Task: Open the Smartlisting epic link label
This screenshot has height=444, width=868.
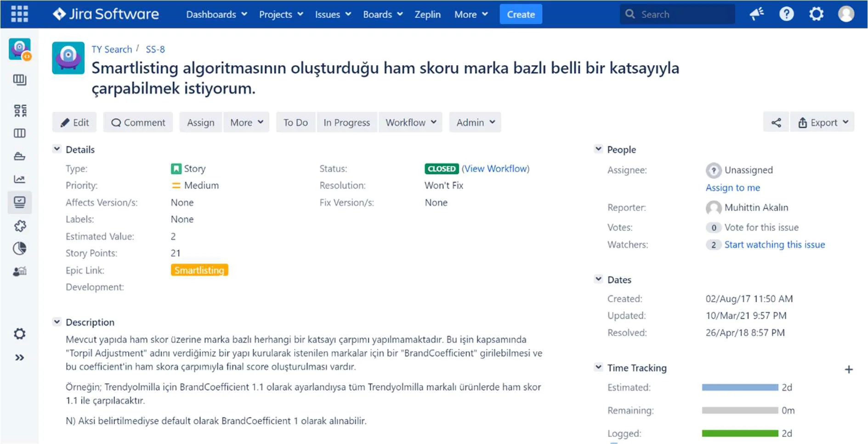Action: [199, 270]
